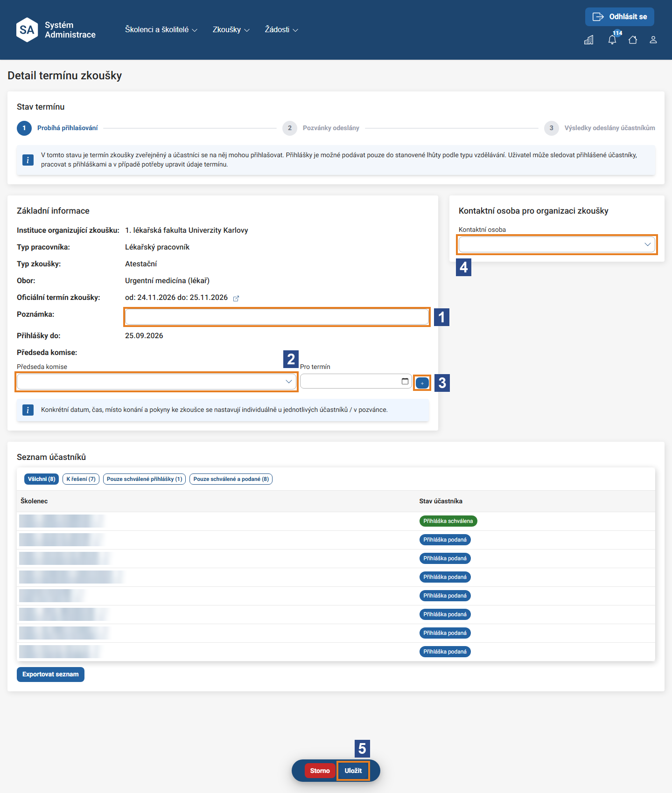Select the Všichni (8) filter tab

pos(42,479)
